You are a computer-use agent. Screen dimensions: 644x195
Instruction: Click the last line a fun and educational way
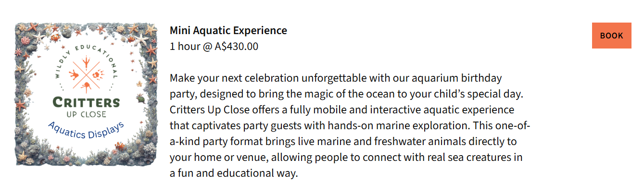[x=234, y=173]
